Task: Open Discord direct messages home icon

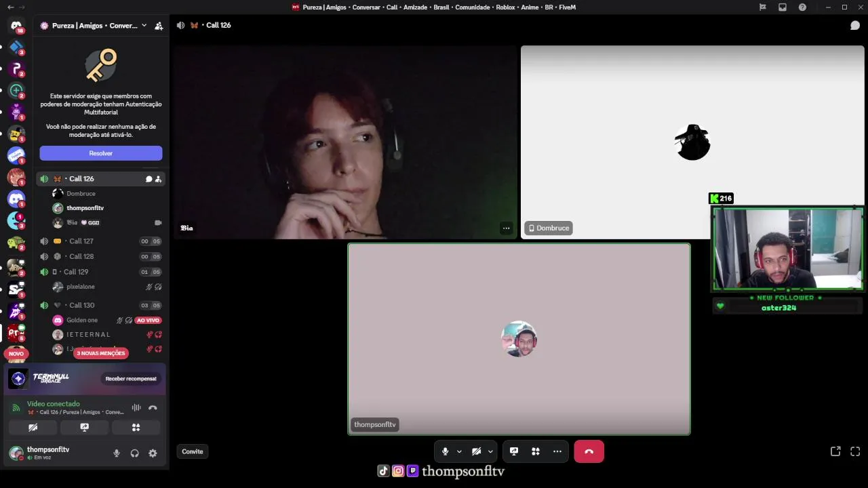Action: point(16,26)
